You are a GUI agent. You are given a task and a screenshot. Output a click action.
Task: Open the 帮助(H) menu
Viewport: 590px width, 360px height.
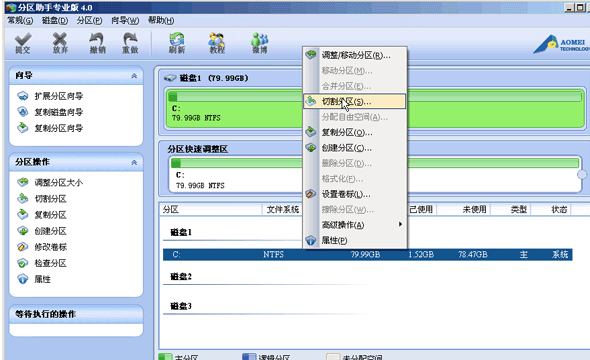[x=161, y=20]
